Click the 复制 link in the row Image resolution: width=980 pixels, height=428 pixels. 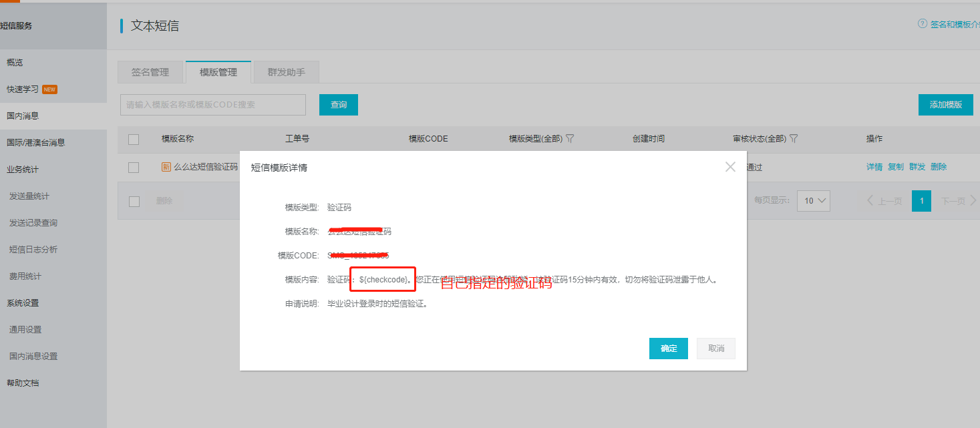(896, 167)
